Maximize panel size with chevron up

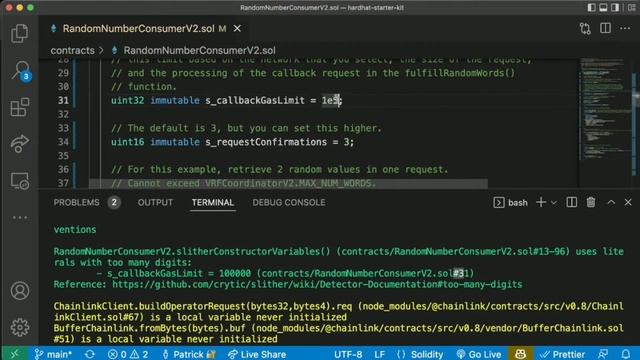pos(611,202)
